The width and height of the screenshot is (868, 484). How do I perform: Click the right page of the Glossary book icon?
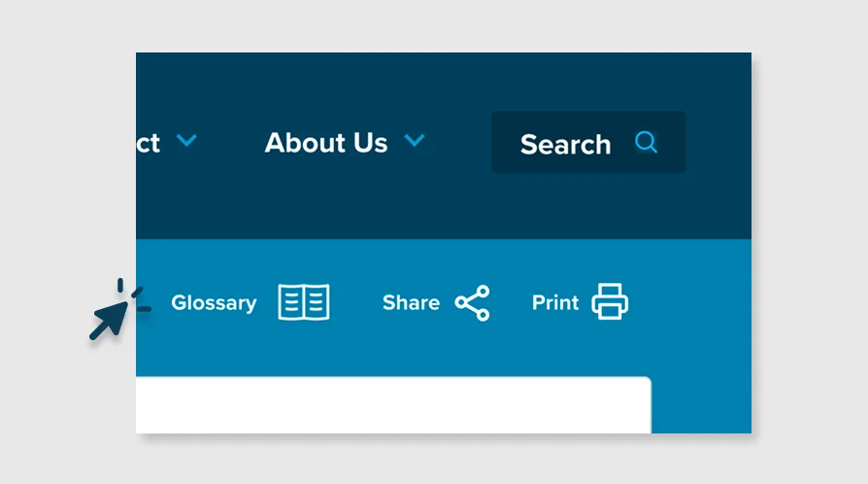point(317,302)
